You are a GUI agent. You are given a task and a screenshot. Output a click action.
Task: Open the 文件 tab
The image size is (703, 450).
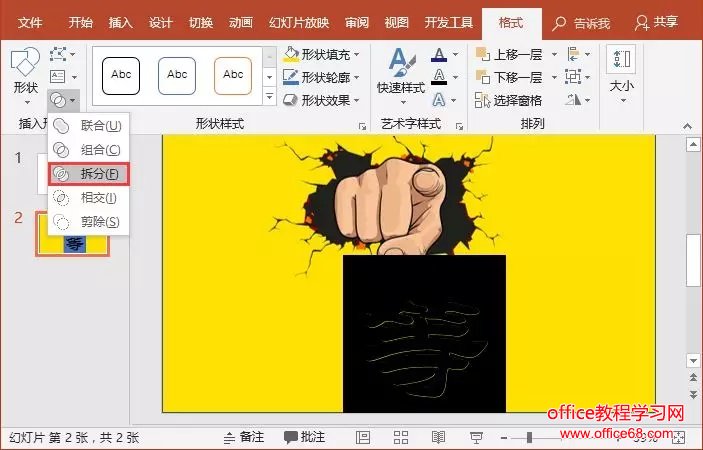click(30, 22)
